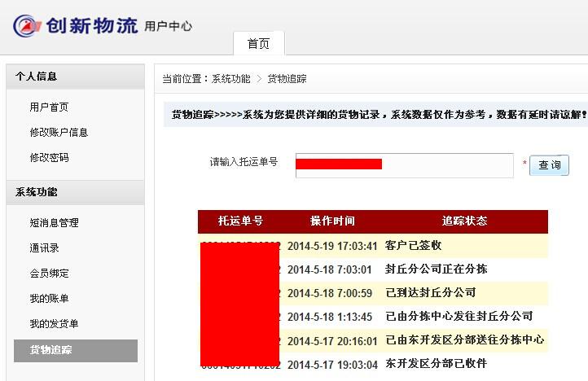Click the 查询 button
The height and width of the screenshot is (381, 588).
pyautogui.click(x=549, y=165)
